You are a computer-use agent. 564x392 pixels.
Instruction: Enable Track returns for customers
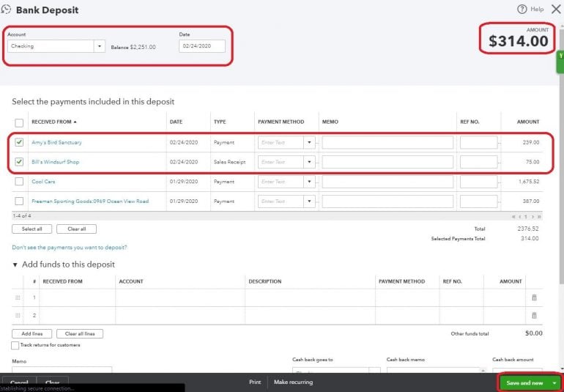click(15, 345)
